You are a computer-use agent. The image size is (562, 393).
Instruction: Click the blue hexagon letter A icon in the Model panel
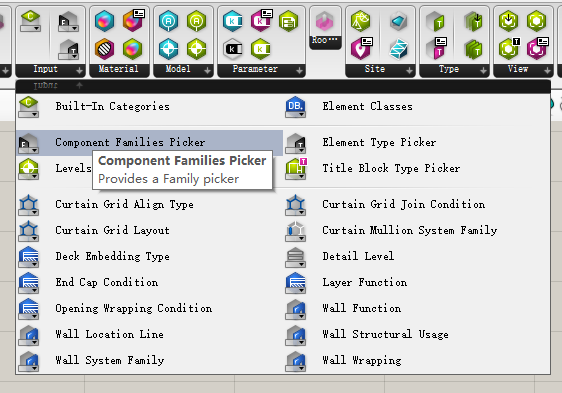pos(168,21)
